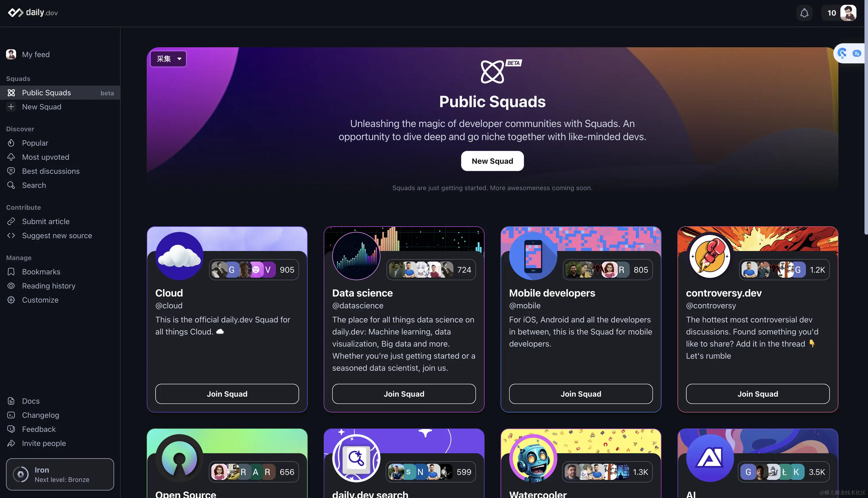868x498 pixels.
Task: Click the daily.dev logo
Action: coord(33,13)
